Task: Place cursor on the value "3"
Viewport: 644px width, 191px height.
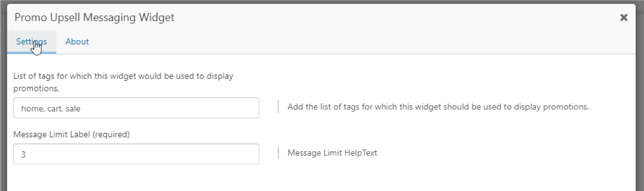Action: coord(23,154)
